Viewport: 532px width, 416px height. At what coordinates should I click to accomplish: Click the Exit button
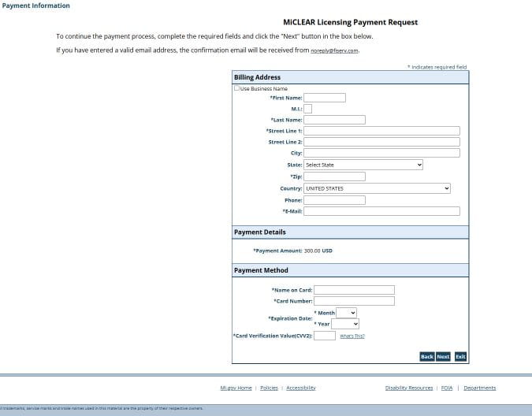point(460,356)
